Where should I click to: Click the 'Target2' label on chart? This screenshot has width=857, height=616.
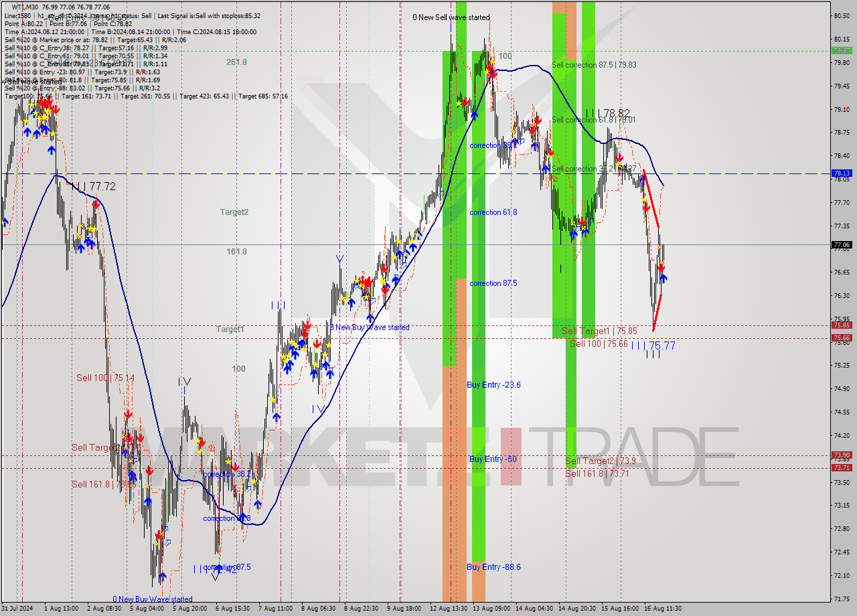click(234, 212)
